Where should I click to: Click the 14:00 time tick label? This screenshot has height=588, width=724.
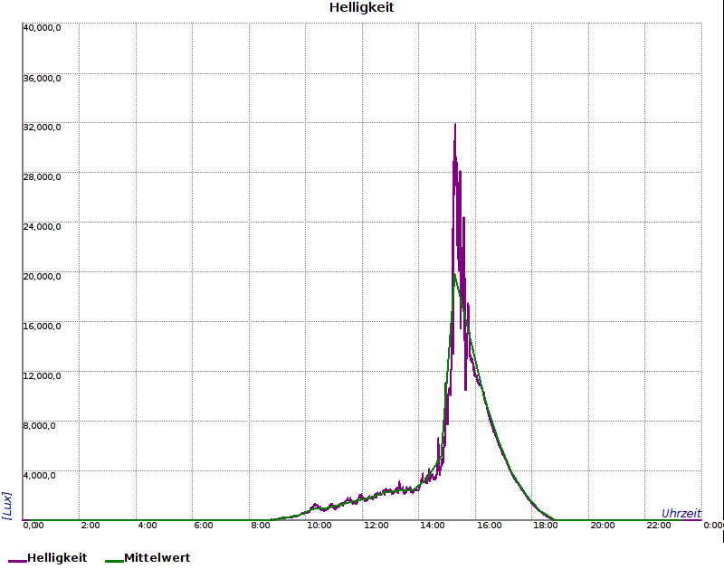[x=433, y=526]
